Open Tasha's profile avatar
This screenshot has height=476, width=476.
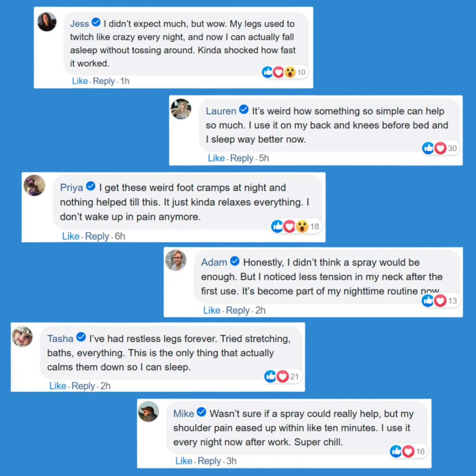pos(22,337)
